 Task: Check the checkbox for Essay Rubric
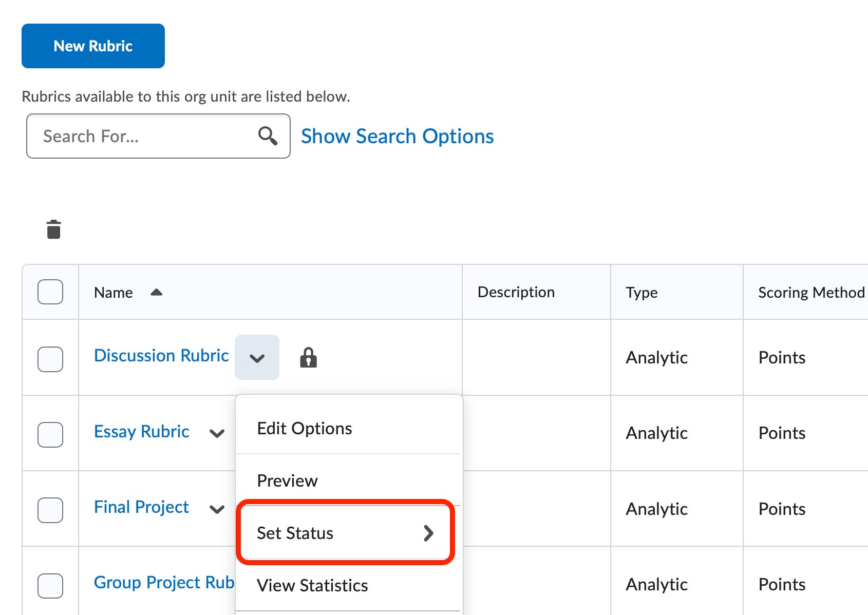(x=50, y=435)
